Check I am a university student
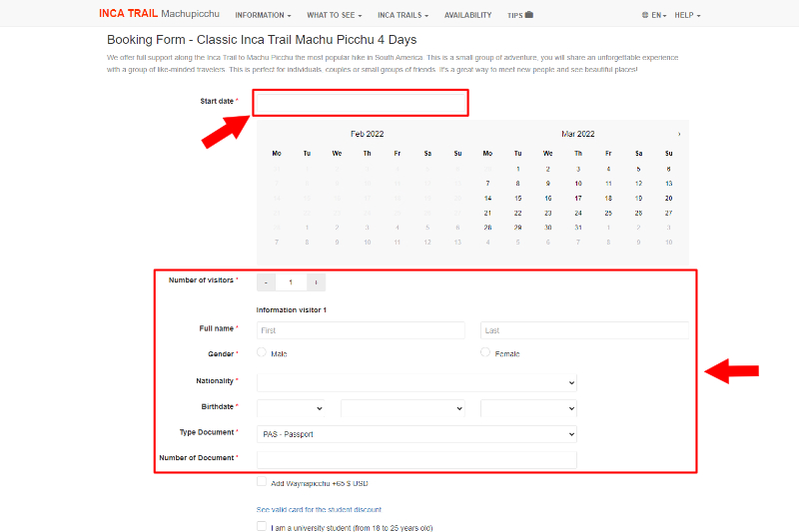The width and height of the screenshot is (799, 532). (x=262, y=526)
